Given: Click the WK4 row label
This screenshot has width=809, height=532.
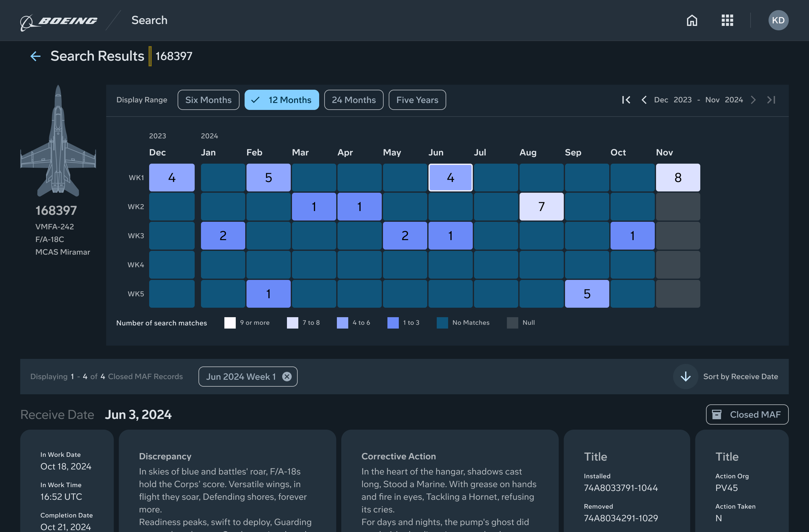Looking at the screenshot, I should click(x=136, y=265).
